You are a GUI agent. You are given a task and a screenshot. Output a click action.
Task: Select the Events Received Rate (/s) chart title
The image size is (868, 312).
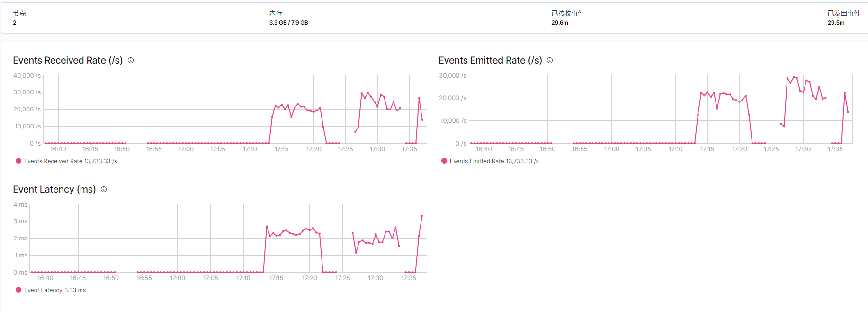(x=68, y=60)
